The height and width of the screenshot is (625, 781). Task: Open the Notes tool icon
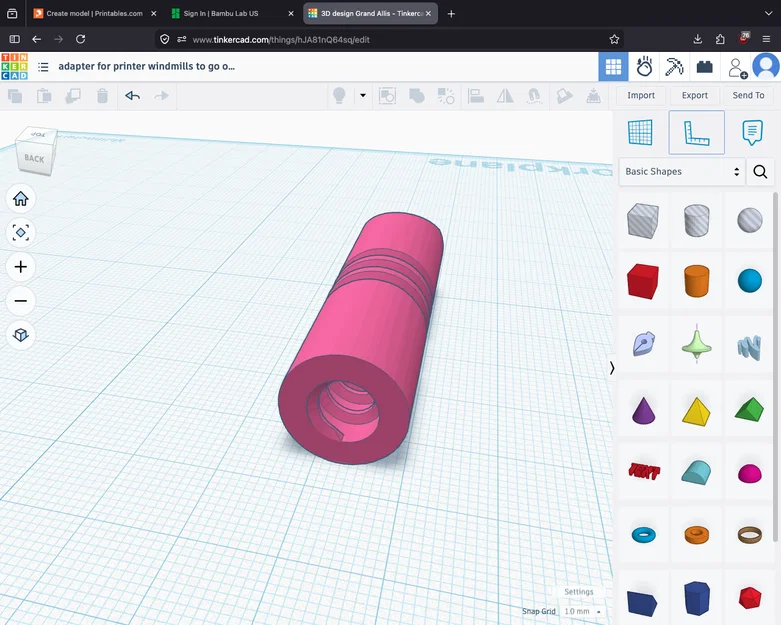[752, 132]
